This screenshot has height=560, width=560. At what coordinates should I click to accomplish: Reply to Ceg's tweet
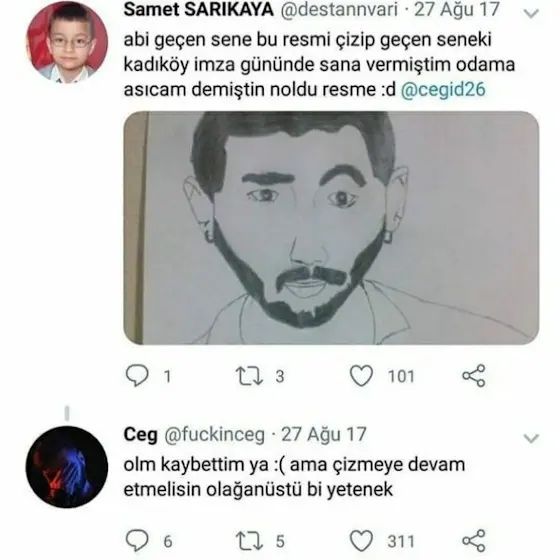tap(138, 541)
